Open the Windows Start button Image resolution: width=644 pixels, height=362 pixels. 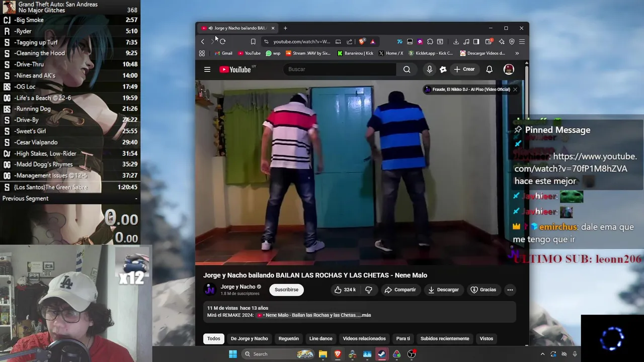pos(232,354)
